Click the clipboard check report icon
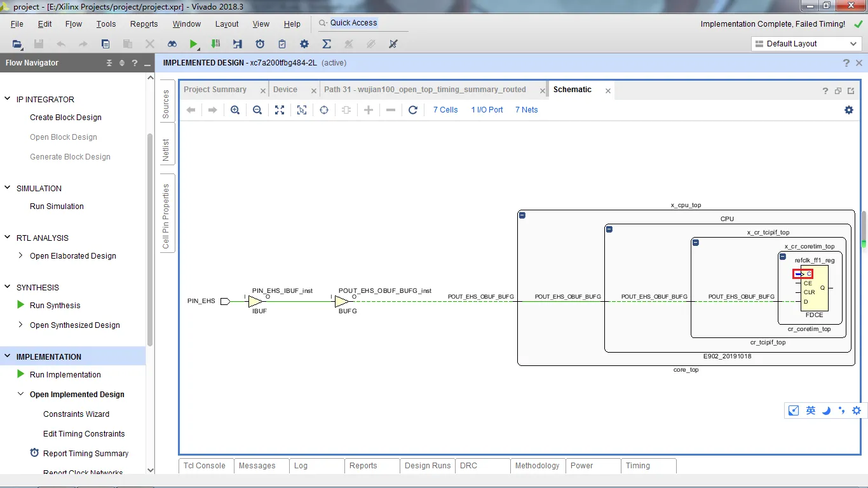Screen dimensions: 868x488 [x=282, y=44]
